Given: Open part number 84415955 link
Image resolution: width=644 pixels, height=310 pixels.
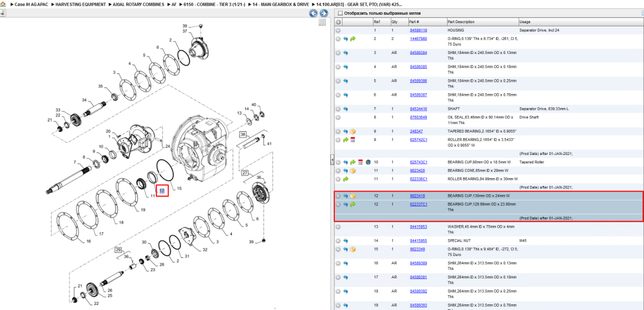Looking at the screenshot, I should (418, 241).
